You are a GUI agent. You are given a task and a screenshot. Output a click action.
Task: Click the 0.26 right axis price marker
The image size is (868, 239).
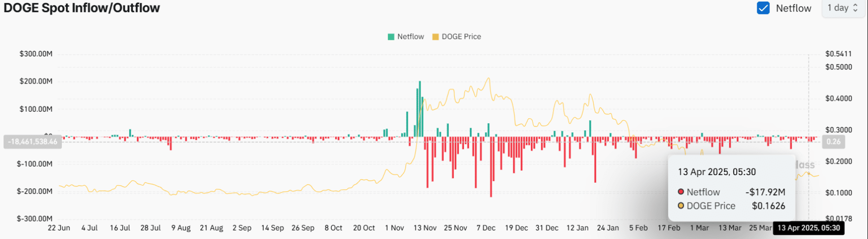point(833,142)
